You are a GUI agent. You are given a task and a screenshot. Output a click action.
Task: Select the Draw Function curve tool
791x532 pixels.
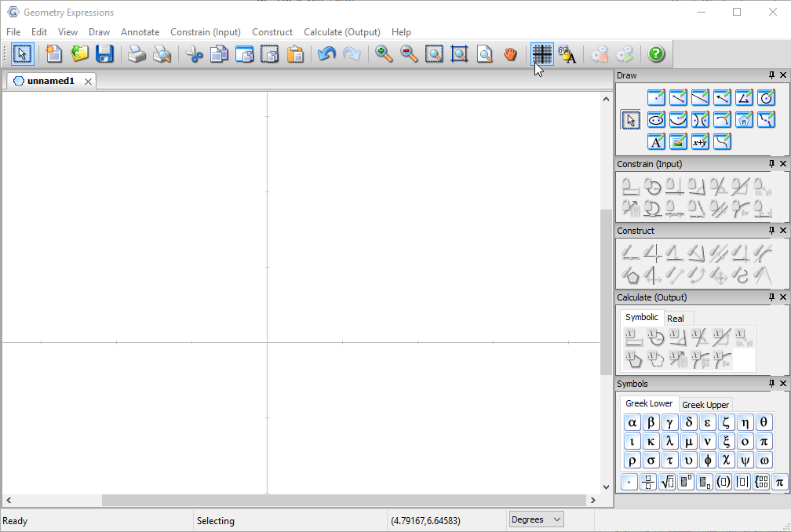point(722,142)
